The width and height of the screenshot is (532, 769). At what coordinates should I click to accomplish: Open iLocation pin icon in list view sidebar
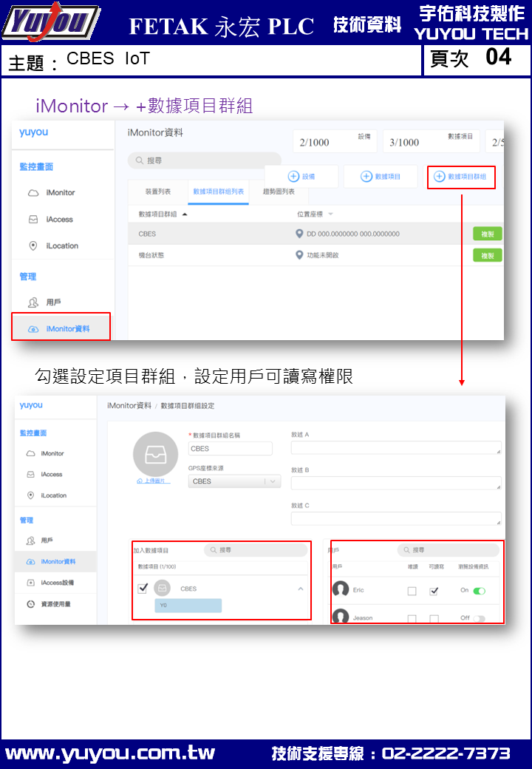tap(33, 245)
